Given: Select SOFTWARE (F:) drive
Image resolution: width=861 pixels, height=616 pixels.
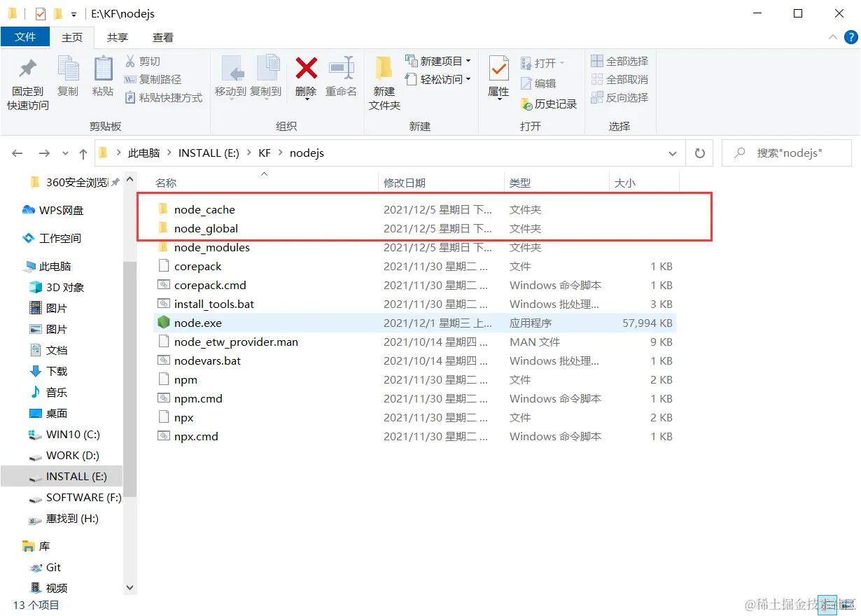Looking at the screenshot, I should [x=75, y=497].
